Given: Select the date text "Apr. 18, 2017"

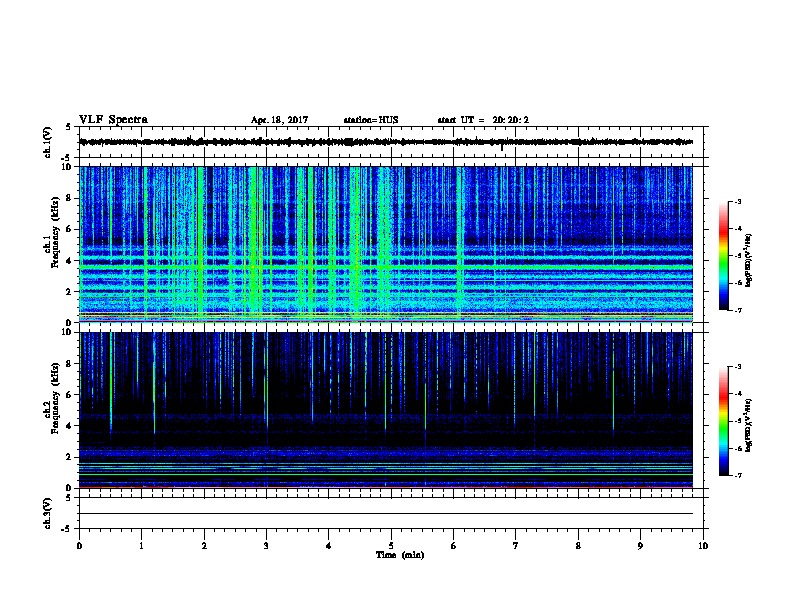Looking at the screenshot, I should (x=279, y=120).
